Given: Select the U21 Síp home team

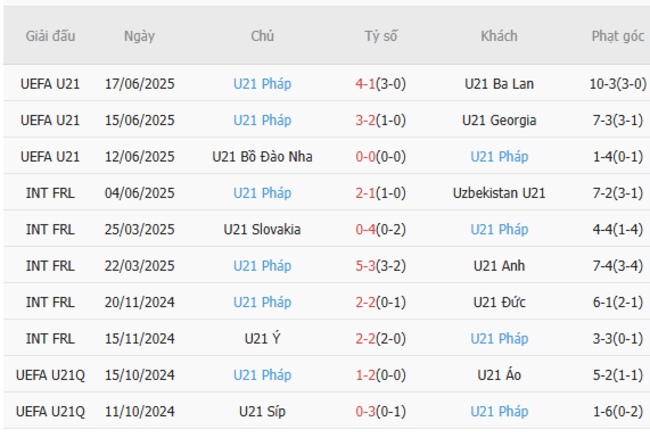Looking at the screenshot, I should tap(262, 411).
